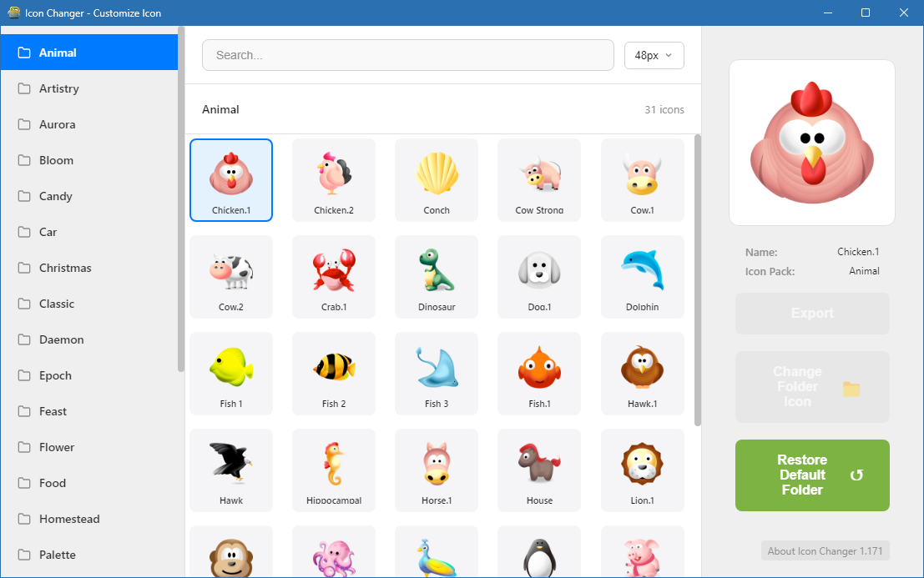The image size is (924, 578).
Task: Click the Name value "Chicken.1" in details
Action: (x=858, y=252)
